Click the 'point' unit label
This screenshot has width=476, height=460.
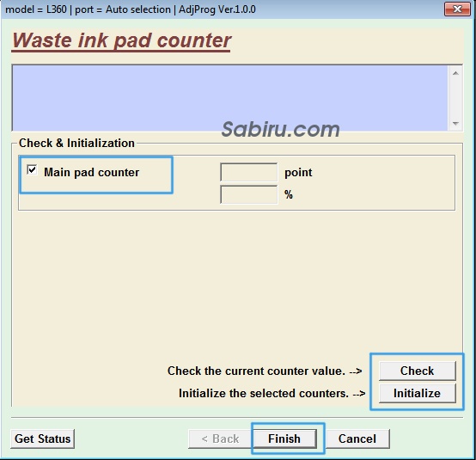[298, 173]
